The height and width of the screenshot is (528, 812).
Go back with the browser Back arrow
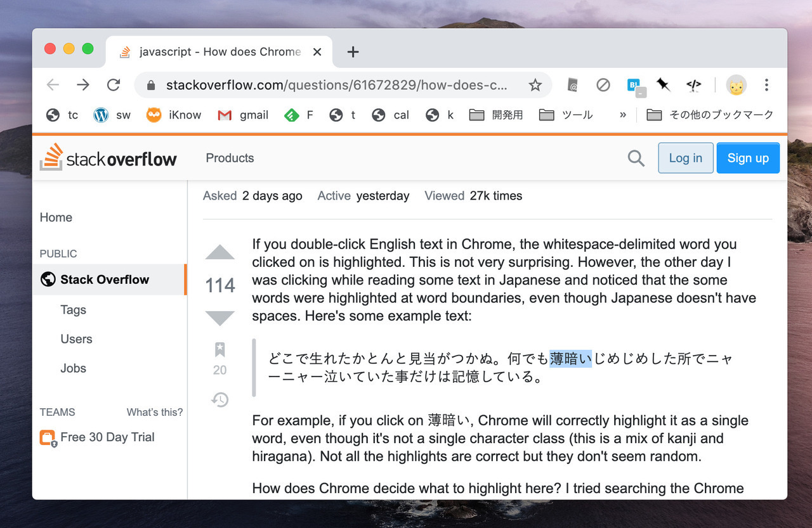click(53, 85)
